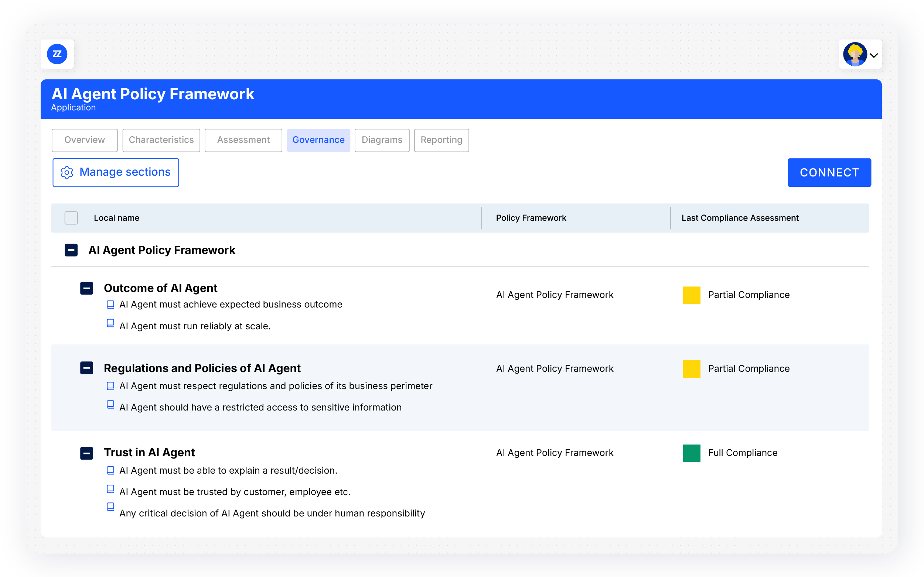Collapse the top-level AI Agent Policy Framework group
This screenshot has height=577, width=924.
[71, 250]
